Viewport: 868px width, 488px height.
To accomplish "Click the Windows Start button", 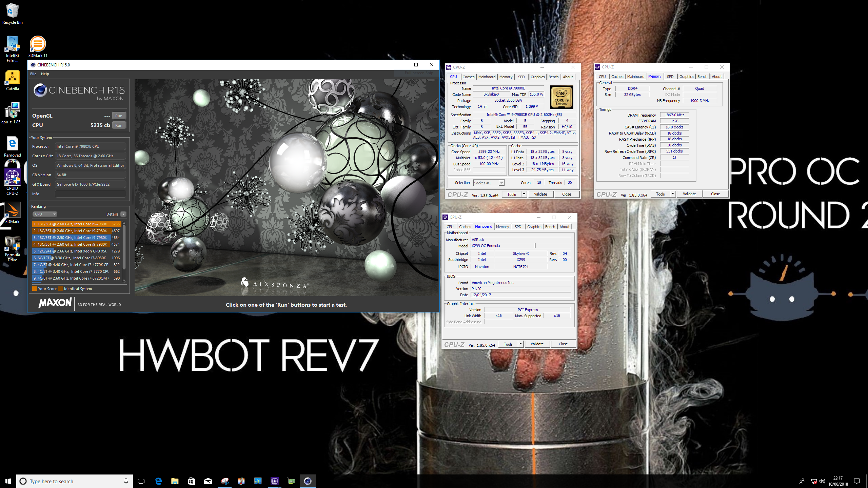I will point(8,481).
